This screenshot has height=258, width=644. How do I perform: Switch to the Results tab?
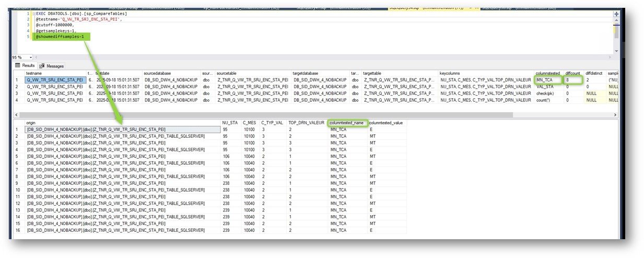(25, 66)
